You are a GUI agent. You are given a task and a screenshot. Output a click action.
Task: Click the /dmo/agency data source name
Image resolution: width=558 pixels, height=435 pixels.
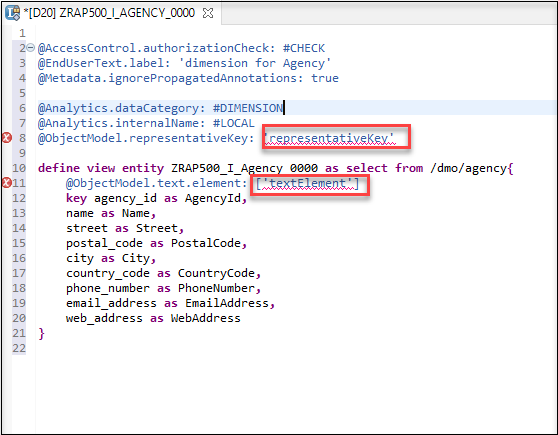click(468, 168)
